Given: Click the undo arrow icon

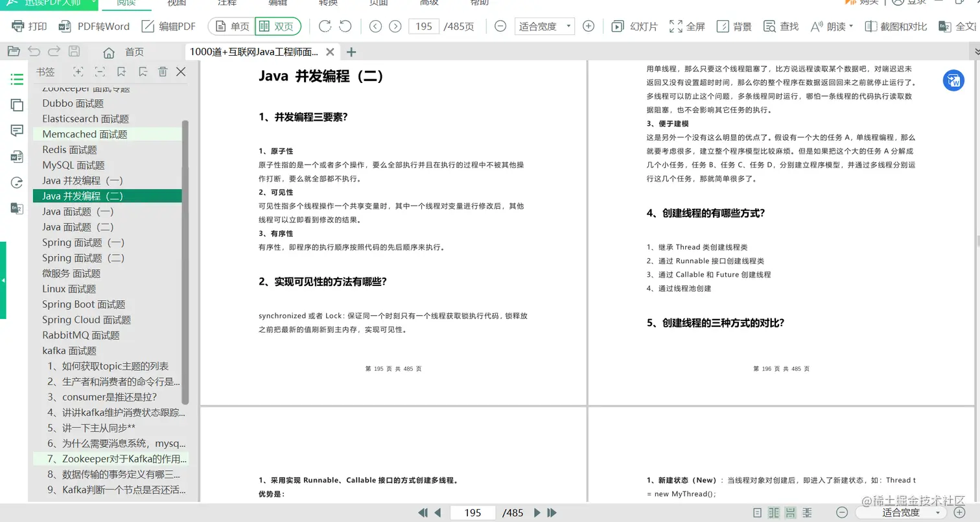Looking at the screenshot, I should [x=34, y=51].
